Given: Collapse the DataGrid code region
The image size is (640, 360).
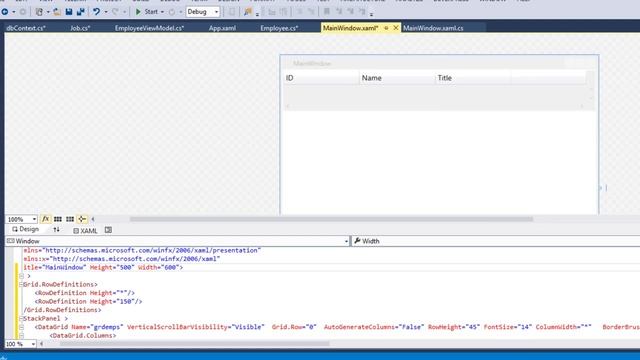Looking at the screenshot, I should pos(21,327).
